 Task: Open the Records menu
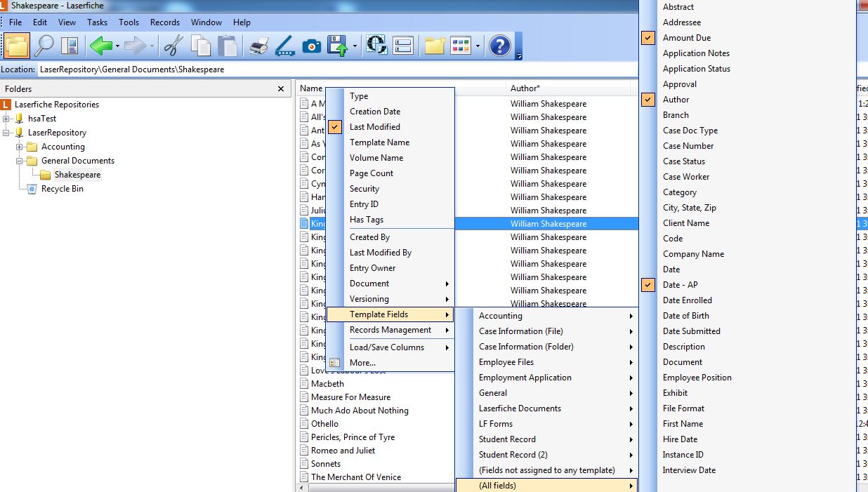(165, 22)
